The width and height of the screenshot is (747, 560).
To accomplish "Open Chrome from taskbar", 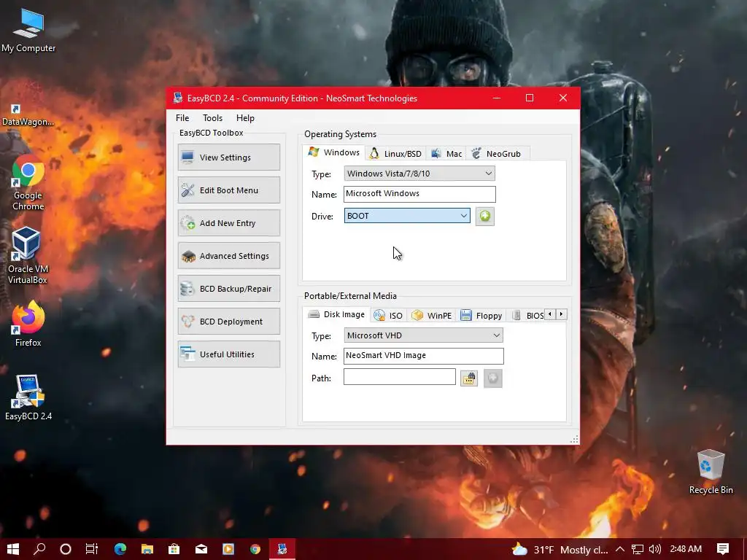I will [255, 549].
